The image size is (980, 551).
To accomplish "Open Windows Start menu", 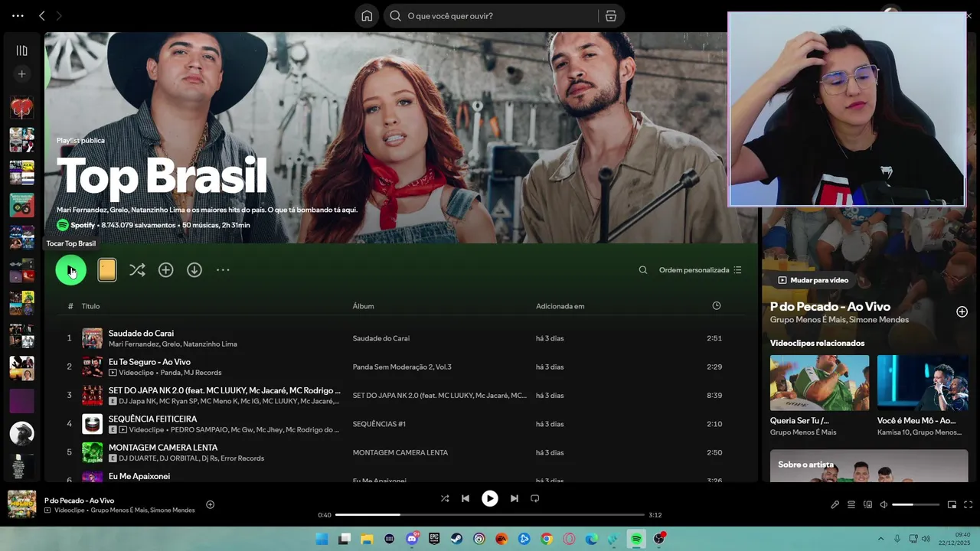I will tap(322, 539).
